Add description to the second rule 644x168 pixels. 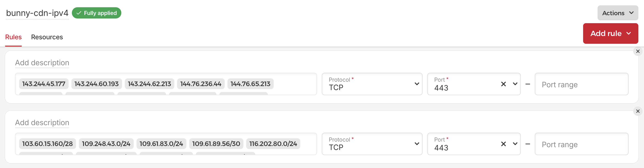(x=42, y=123)
